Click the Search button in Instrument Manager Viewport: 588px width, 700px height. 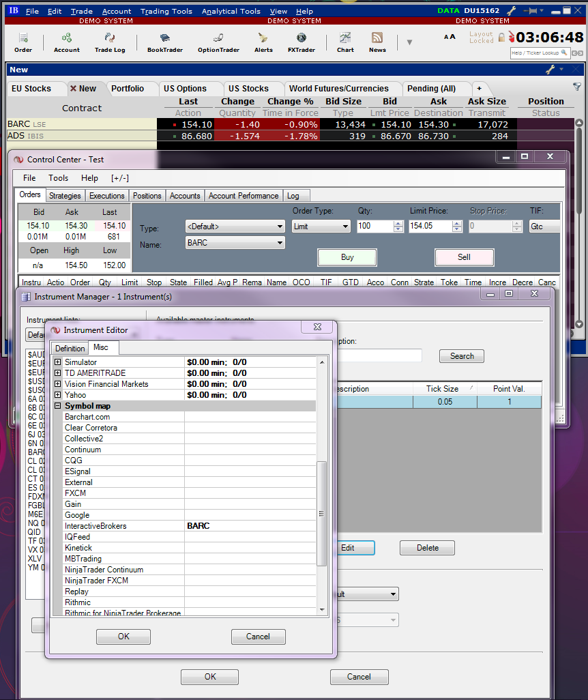(x=462, y=356)
